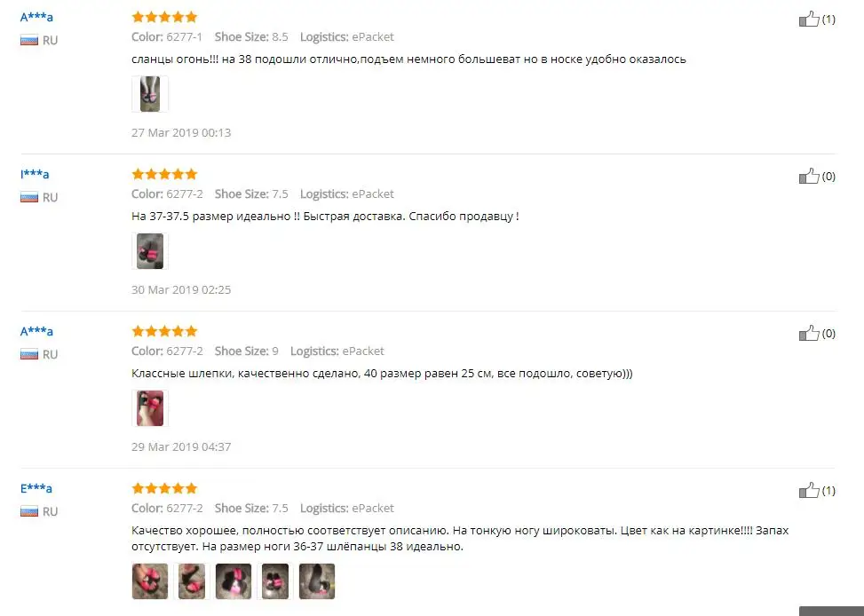The width and height of the screenshot is (864, 616).
Task: View third photo in E***a's review
Action: tap(234, 581)
